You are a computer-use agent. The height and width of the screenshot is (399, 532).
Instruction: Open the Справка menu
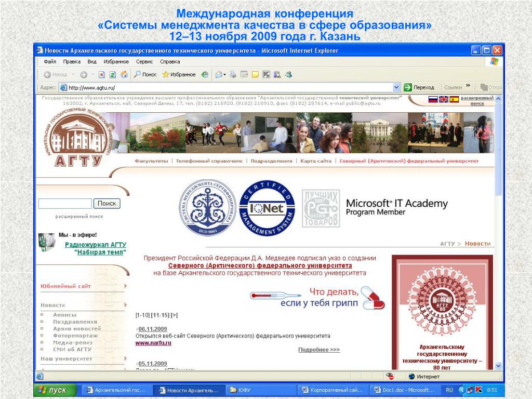(170, 62)
